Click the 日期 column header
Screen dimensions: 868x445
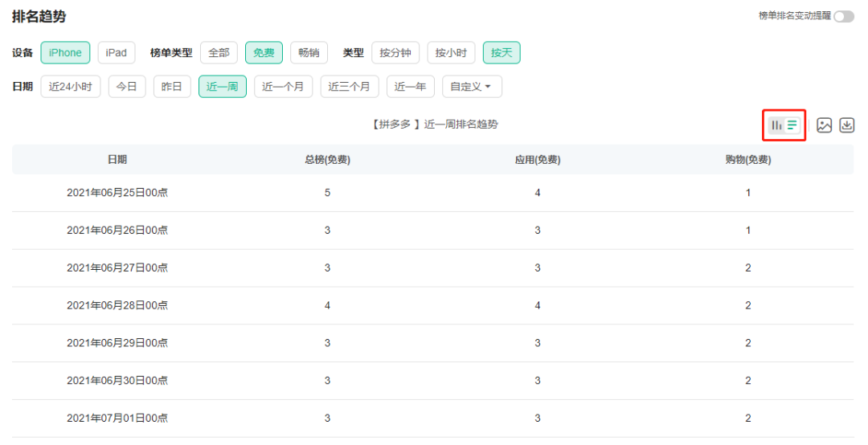117,159
